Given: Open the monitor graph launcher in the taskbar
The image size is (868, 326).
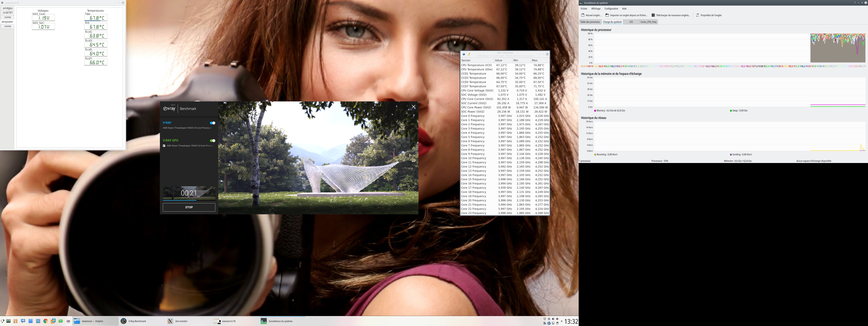Looking at the screenshot, I should [x=38, y=321].
